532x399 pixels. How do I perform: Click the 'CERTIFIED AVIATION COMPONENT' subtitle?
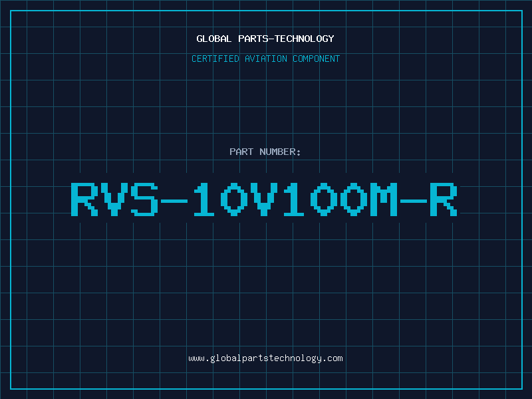coord(265,59)
